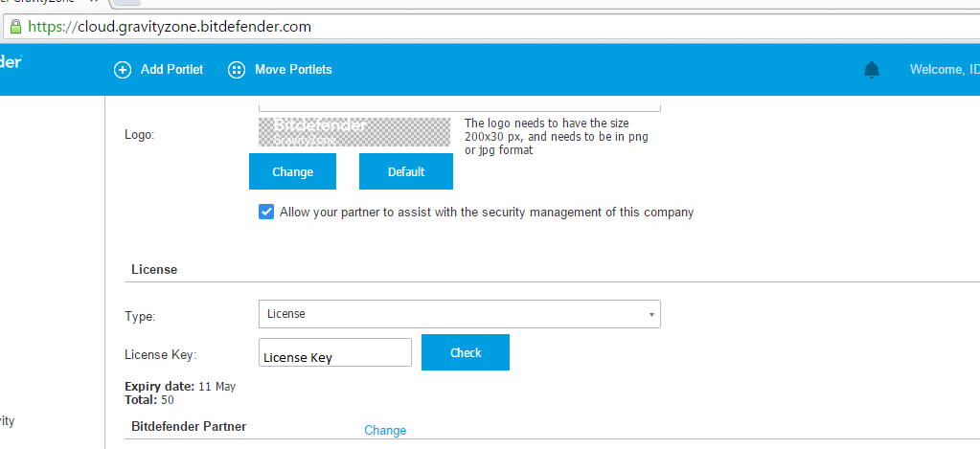Check the license key with Check button

click(466, 352)
